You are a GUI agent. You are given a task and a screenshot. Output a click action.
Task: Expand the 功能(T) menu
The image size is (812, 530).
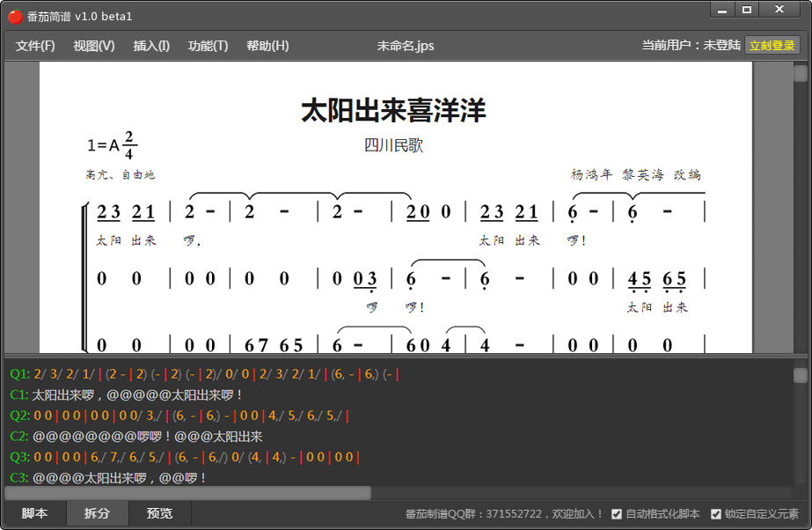coord(208,46)
